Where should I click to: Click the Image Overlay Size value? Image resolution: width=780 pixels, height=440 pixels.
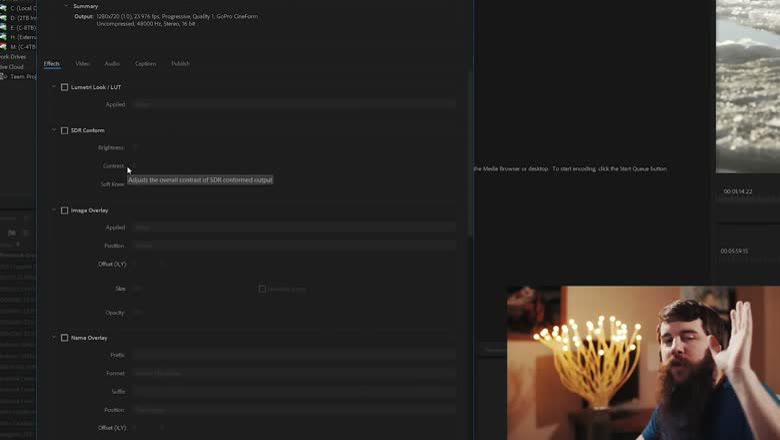[138, 289]
